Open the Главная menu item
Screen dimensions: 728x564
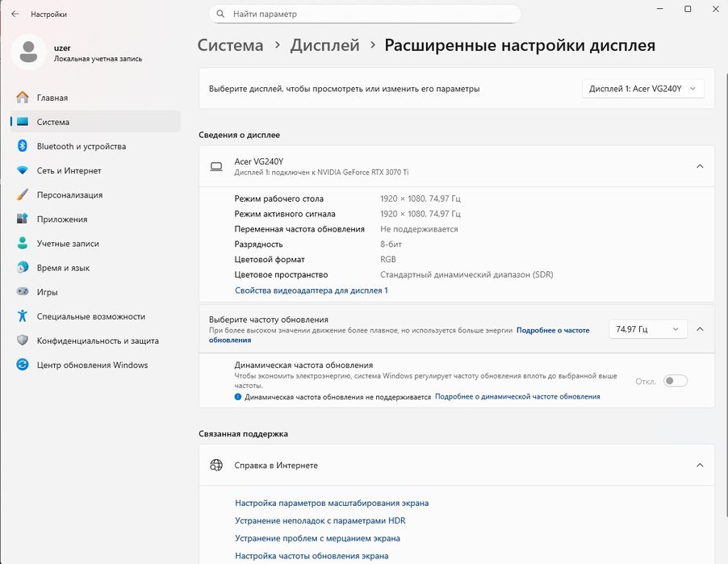click(95, 98)
